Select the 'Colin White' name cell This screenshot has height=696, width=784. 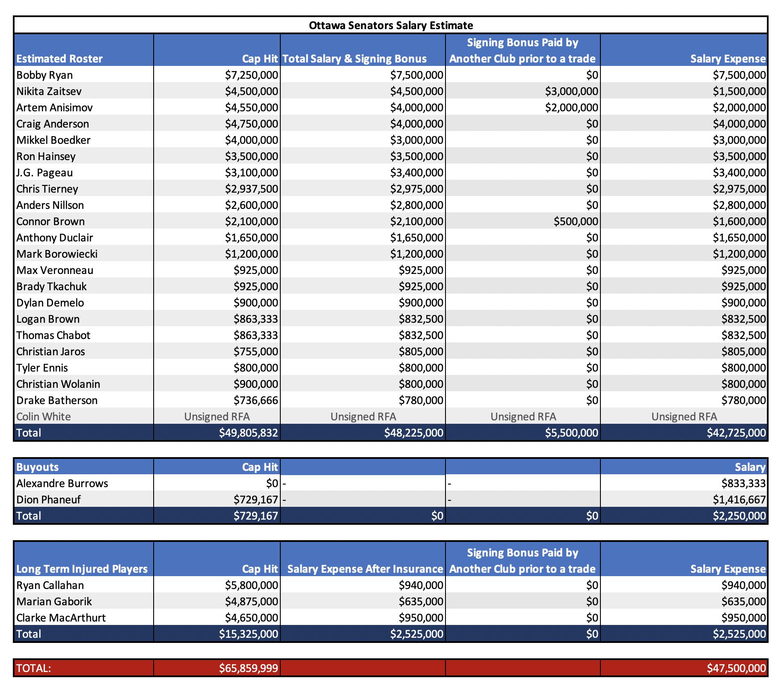point(84,416)
